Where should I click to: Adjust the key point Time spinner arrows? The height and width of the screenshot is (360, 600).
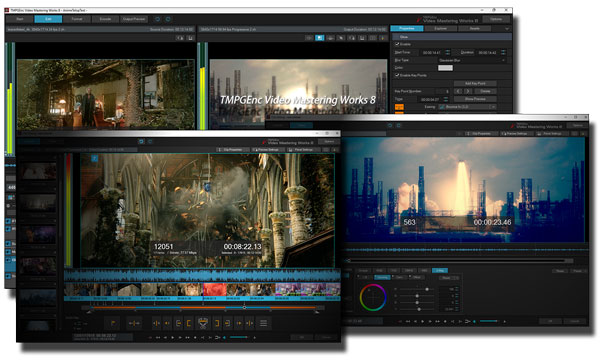[446, 99]
